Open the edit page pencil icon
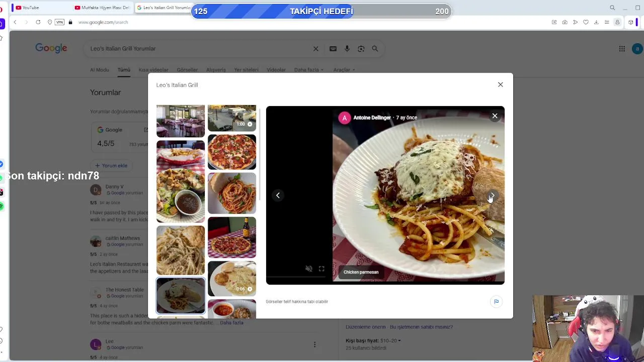This screenshot has height=362, width=644. tap(554, 22)
